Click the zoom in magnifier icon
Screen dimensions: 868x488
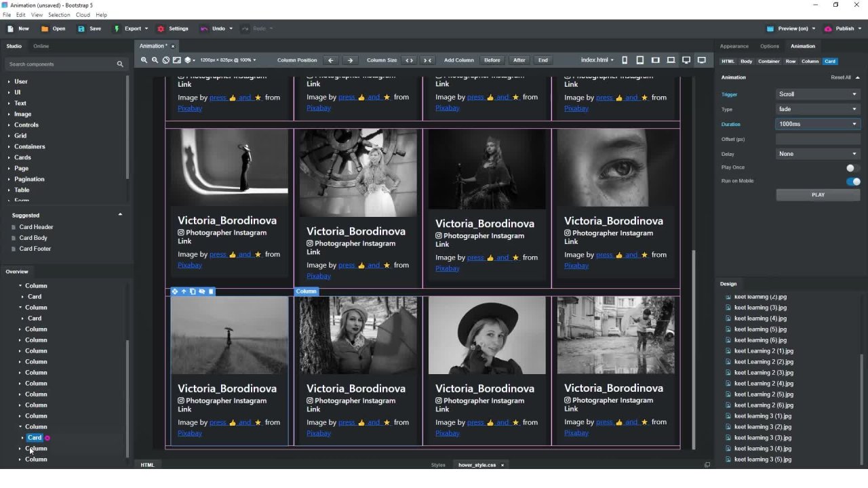tap(144, 60)
